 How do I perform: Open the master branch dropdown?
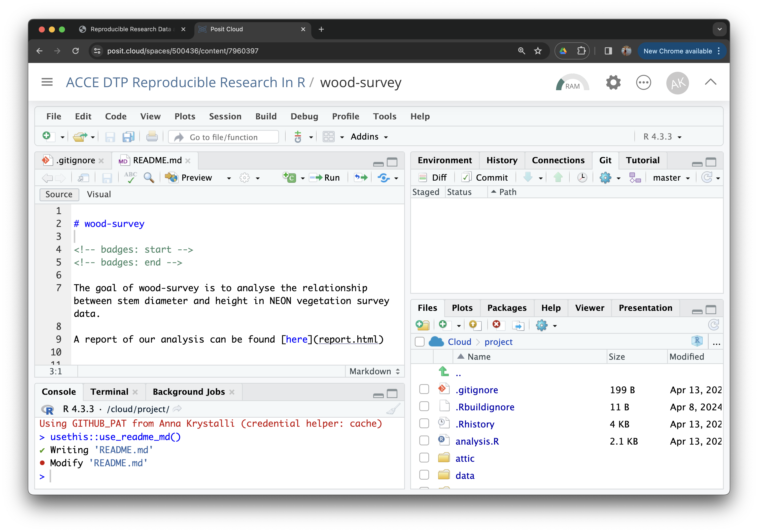tap(672, 178)
